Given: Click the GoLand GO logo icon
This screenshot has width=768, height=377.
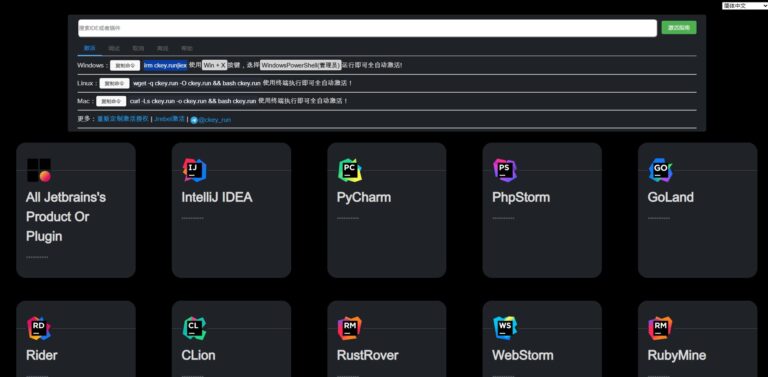Looking at the screenshot, I should (660, 170).
